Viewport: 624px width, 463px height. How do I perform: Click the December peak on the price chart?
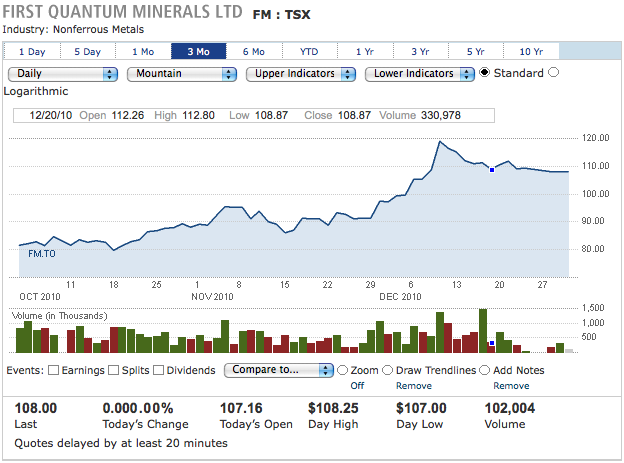coord(440,141)
